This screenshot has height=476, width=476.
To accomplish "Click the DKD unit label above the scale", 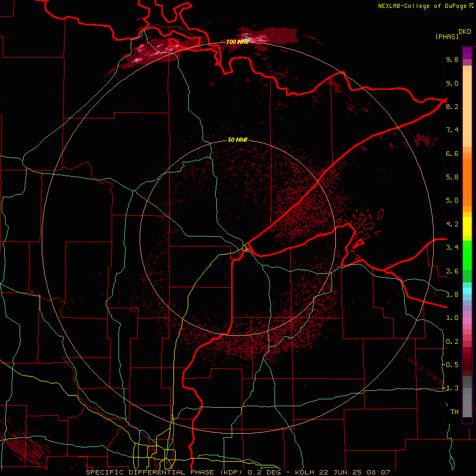I will 465,32.
